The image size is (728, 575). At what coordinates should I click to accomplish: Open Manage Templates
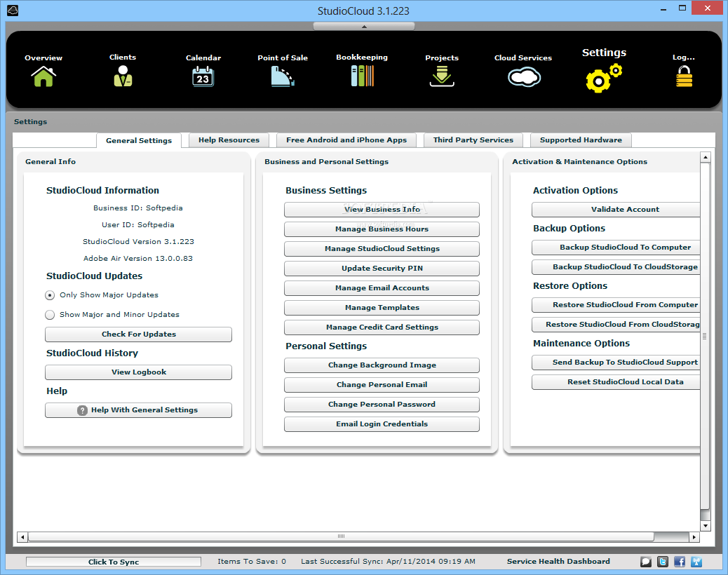click(382, 308)
